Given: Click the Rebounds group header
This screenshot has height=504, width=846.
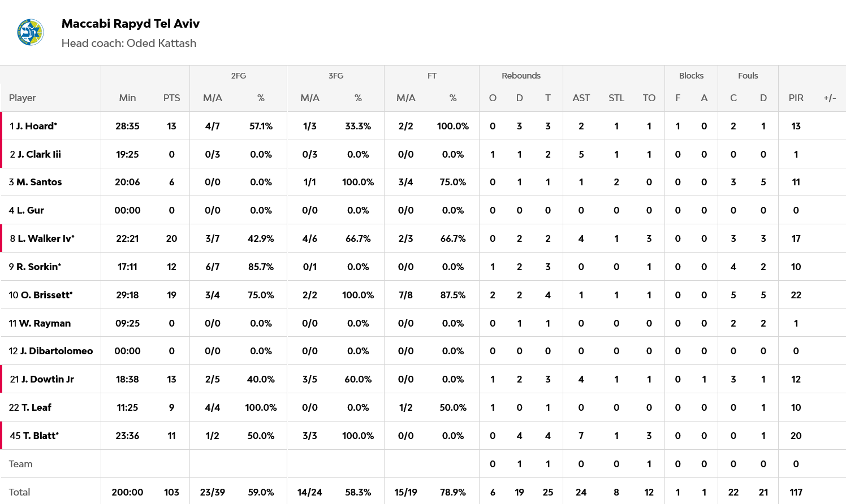Looking at the screenshot, I should click(x=521, y=76).
